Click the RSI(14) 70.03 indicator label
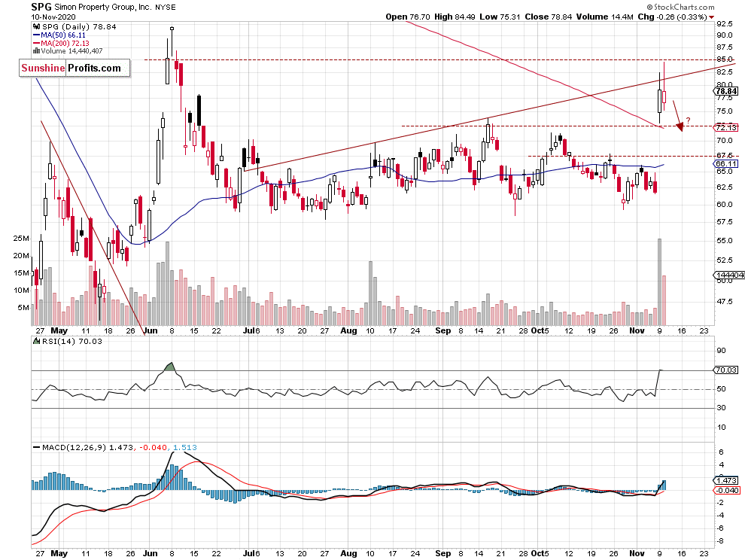The height and width of the screenshot is (560, 745). click(71, 341)
